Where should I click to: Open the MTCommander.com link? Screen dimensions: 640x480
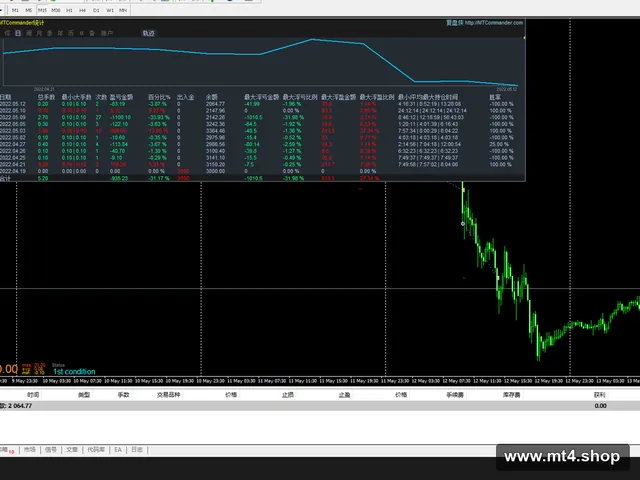(x=493, y=22)
